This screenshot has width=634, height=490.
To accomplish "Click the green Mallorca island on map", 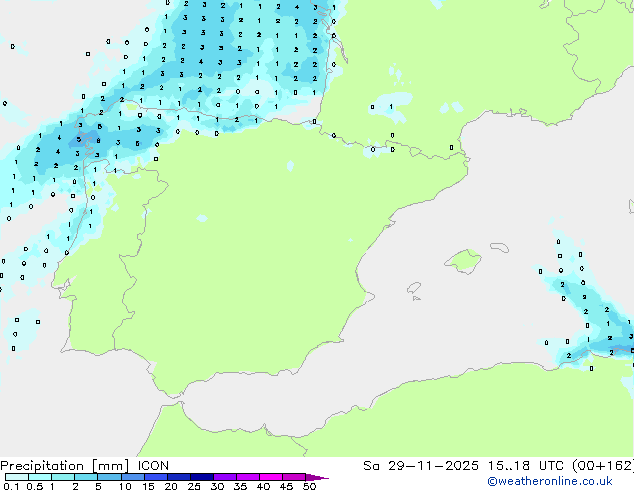I will (463, 261).
